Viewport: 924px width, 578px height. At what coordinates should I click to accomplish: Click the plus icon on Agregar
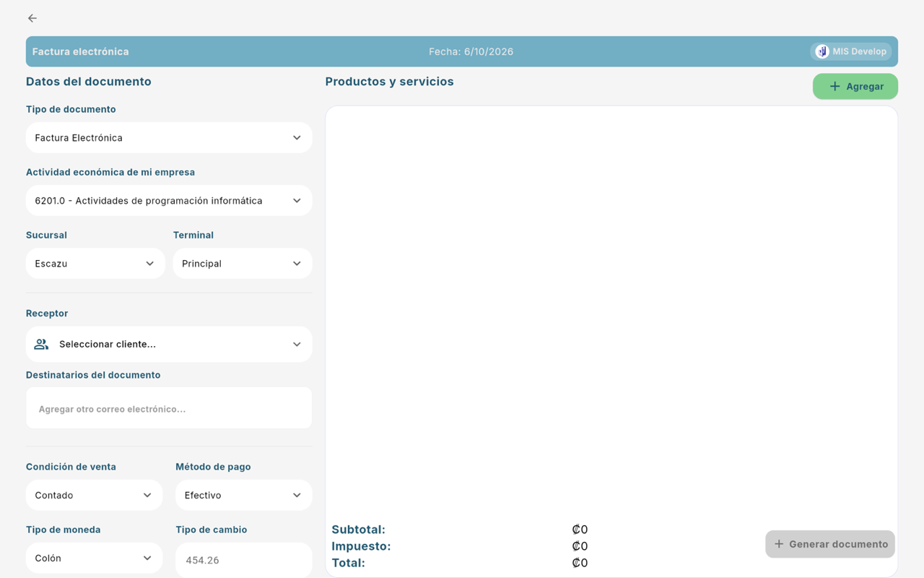[x=834, y=86]
